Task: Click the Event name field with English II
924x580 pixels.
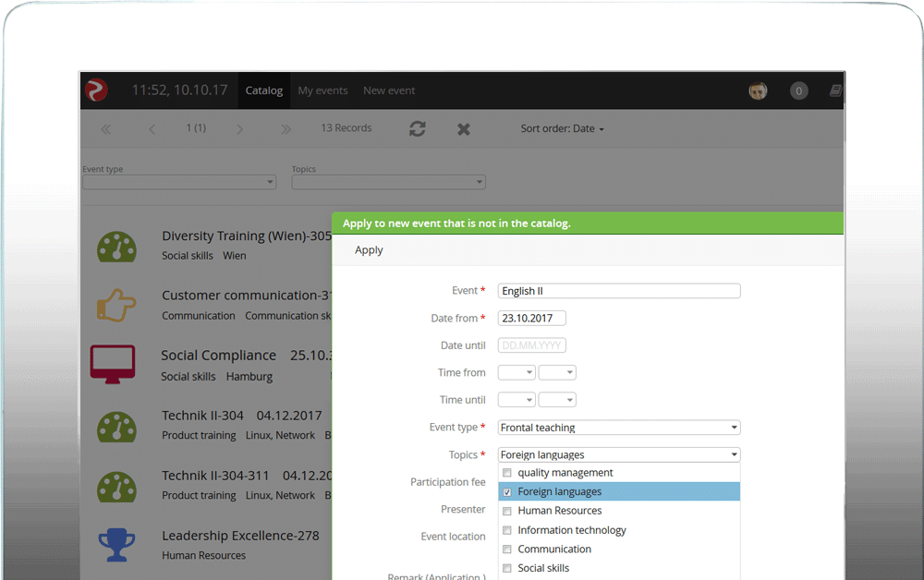Action: pos(619,291)
